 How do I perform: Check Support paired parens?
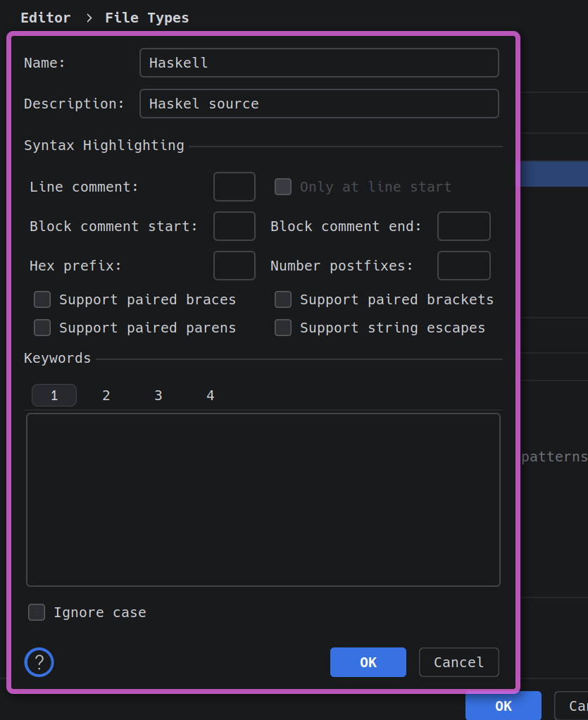pos(42,328)
